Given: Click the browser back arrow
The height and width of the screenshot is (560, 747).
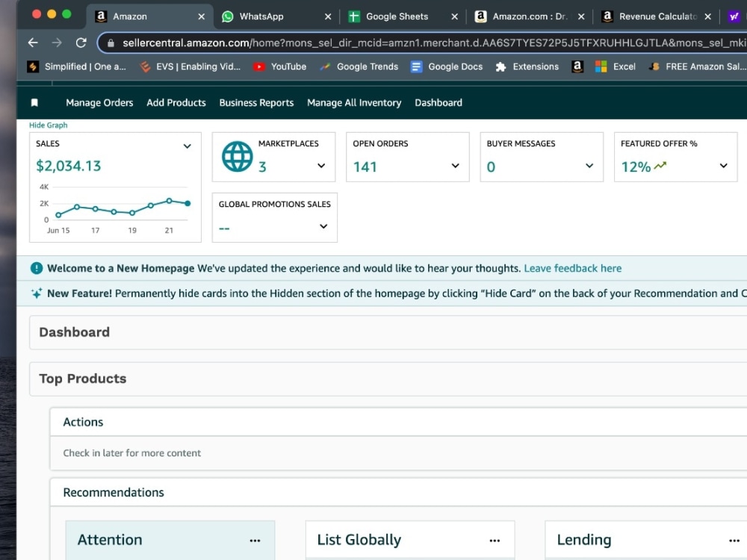Looking at the screenshot, I should [33, 43].
